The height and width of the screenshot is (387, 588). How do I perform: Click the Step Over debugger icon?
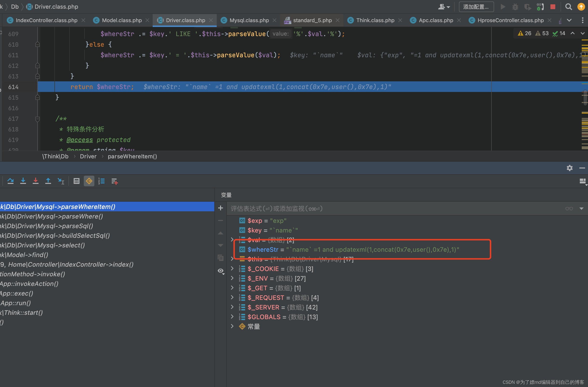pyautogui.click(x=10, y=181)
